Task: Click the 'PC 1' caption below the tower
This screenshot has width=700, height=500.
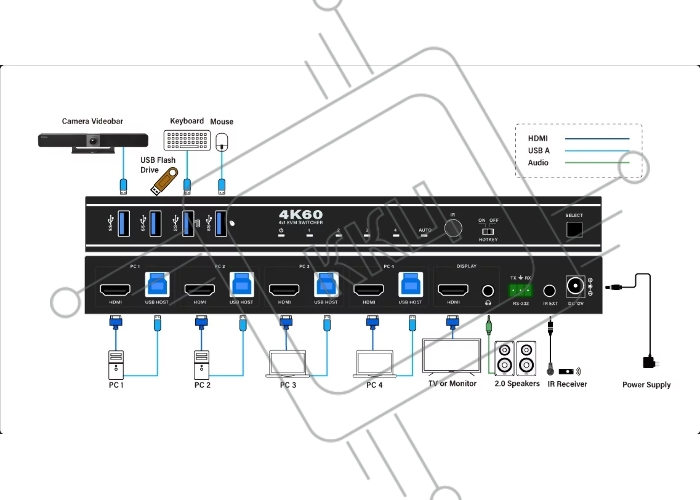Action: click(116, 385)
